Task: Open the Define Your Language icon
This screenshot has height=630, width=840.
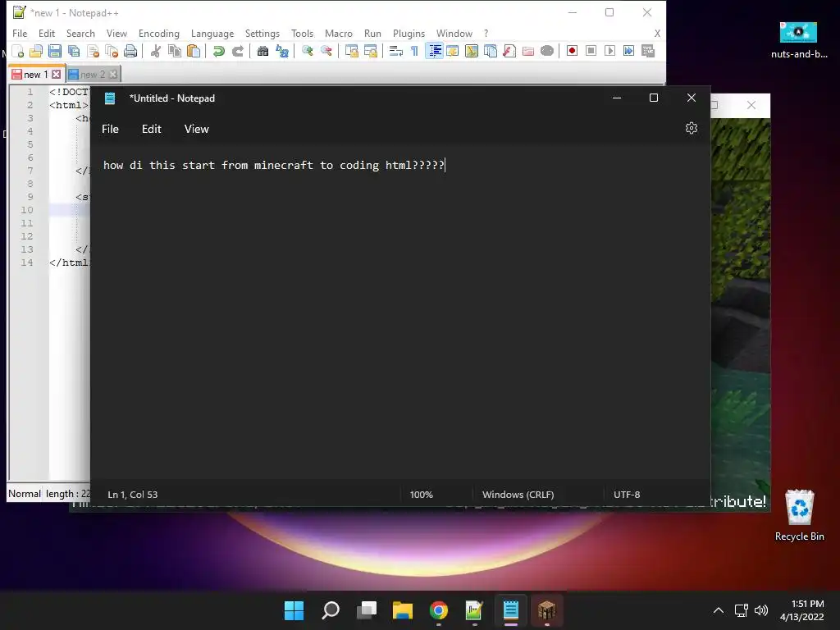Action: 453,51
